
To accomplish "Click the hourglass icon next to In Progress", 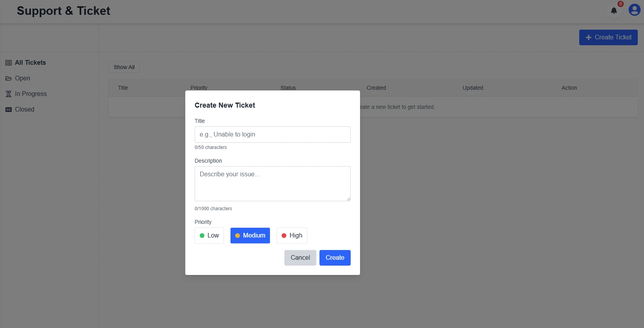I will (8, 94).
